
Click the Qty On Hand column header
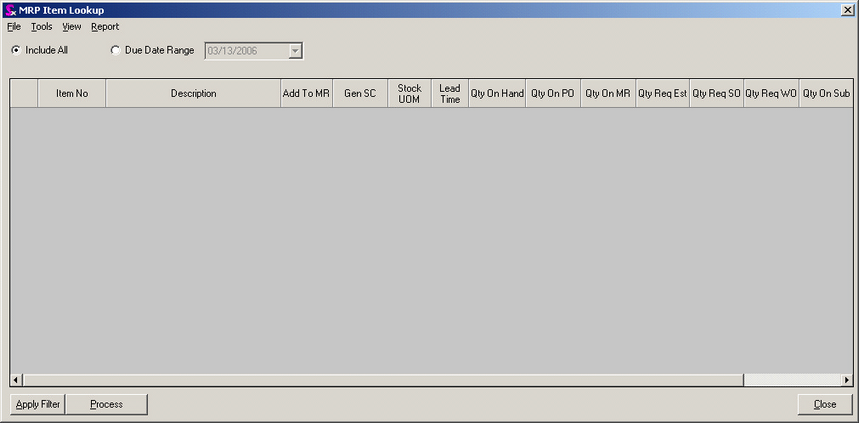click(x=497, y=94)
